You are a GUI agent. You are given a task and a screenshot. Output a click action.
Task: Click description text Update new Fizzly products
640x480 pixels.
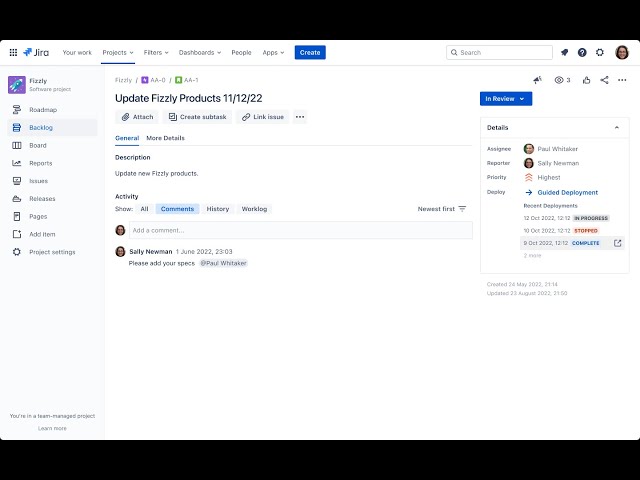[x=157, y=173]
